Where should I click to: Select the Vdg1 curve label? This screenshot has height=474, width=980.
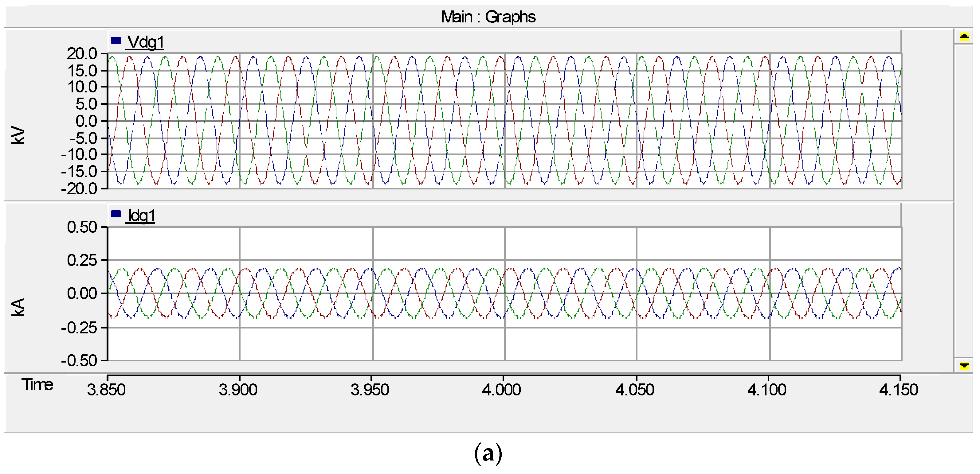pos(145,42)
